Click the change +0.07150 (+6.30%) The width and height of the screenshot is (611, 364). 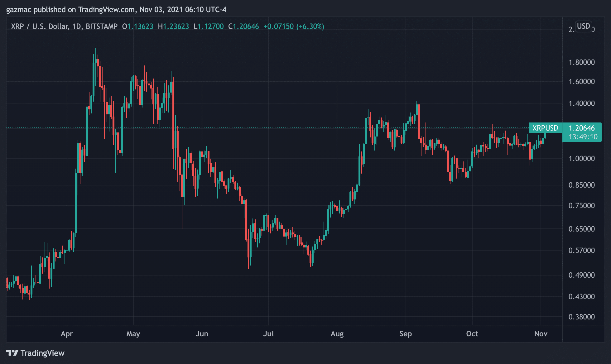[x=294, y=26]
